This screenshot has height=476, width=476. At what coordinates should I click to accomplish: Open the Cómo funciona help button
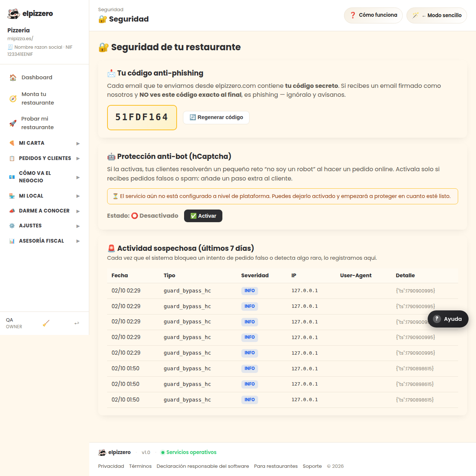tap(373, 15)
